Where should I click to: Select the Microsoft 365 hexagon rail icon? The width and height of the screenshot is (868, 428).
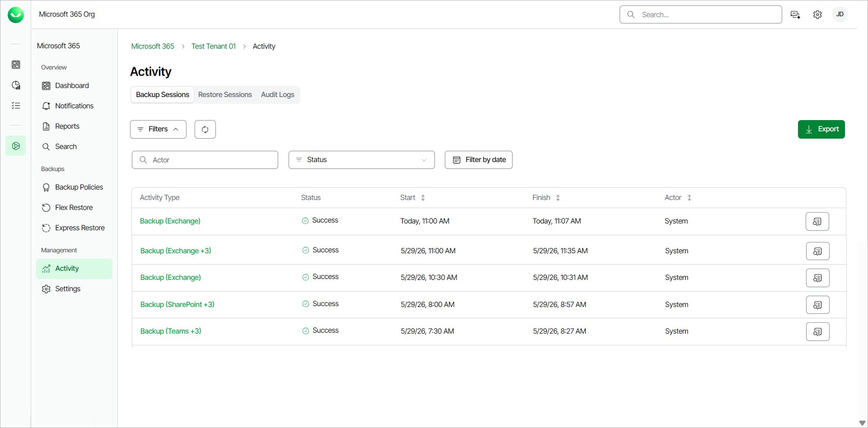[x=16, y=146]
